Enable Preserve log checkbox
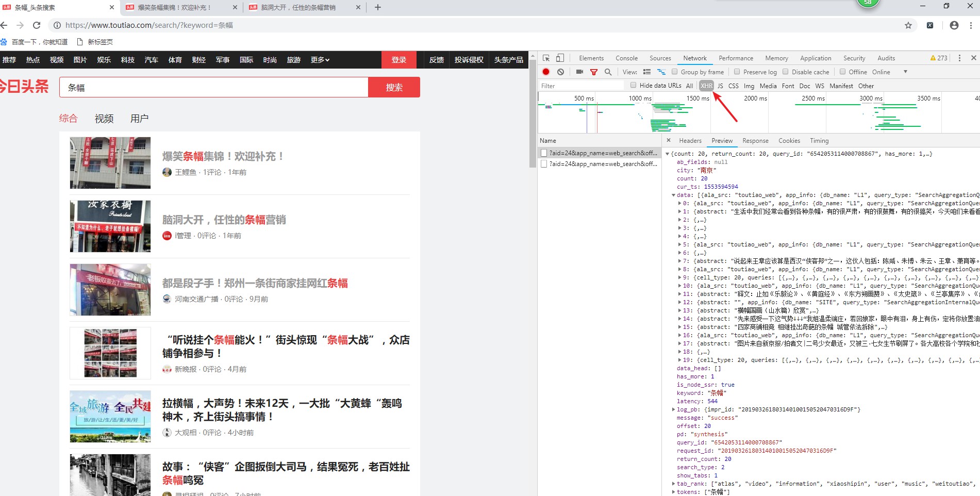Screen dimensions: 980x496 pos(737,72)
